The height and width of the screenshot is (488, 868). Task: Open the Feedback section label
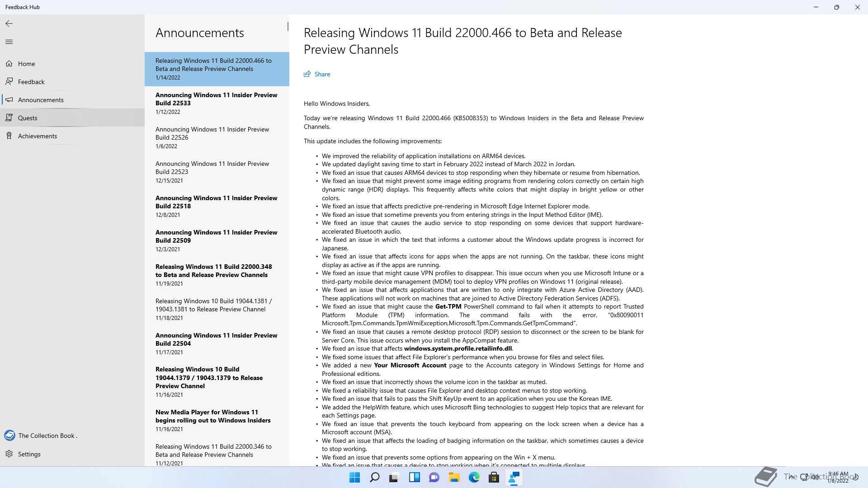coord(31,82)
